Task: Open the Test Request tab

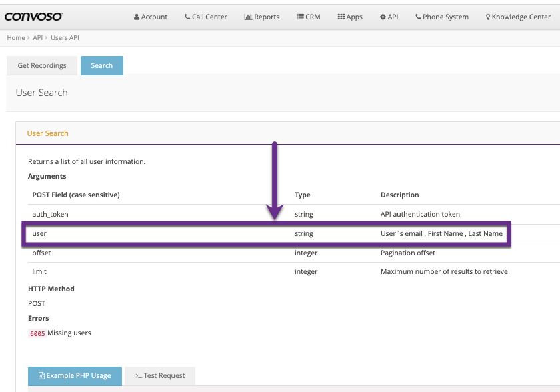Action: pyautogui.click(x=160, y=375)
